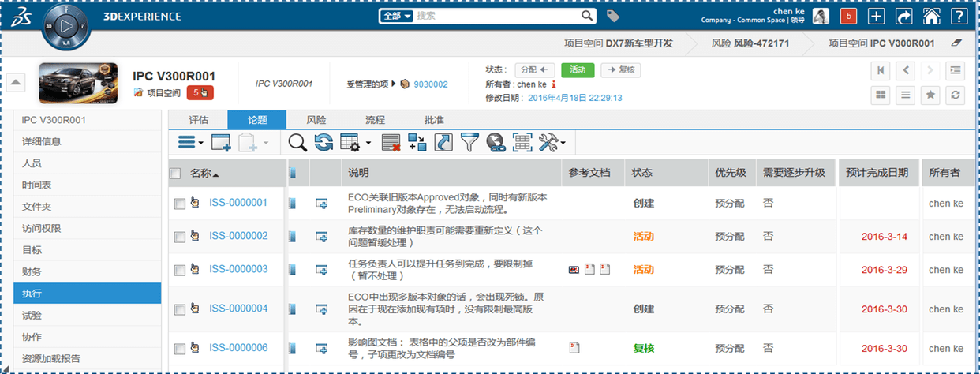This screenshot has width=980, height=374.
Task: Click the green 活动 state button
Action: [578, 69]
